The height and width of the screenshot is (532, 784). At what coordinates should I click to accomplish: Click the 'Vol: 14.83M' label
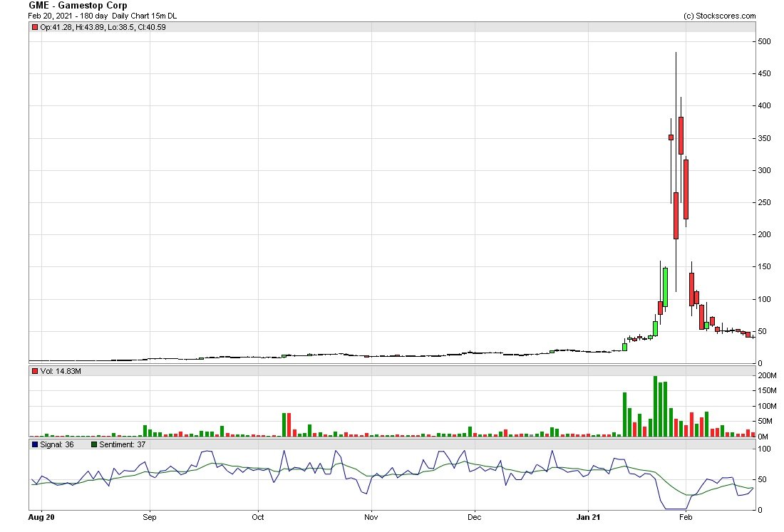click(61, 371)
